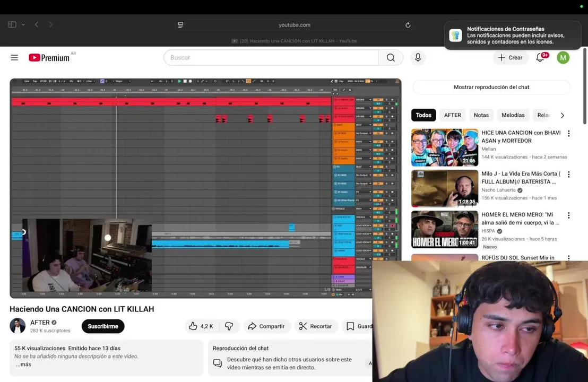The height and width of the screenshot is (382, 588).
Task: Open the account avatar M menu
Action: click(563, 57)
